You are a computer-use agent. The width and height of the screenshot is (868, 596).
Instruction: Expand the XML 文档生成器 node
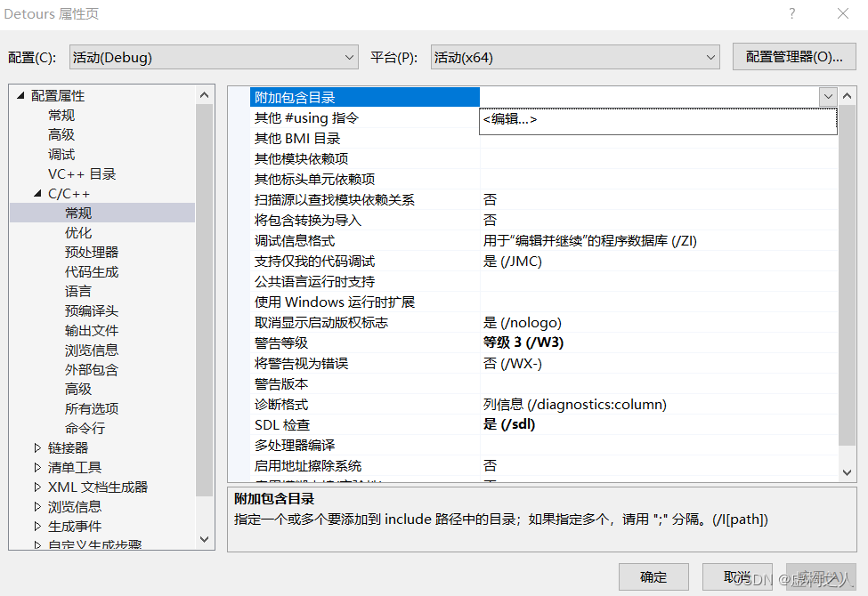coord(37,487)
